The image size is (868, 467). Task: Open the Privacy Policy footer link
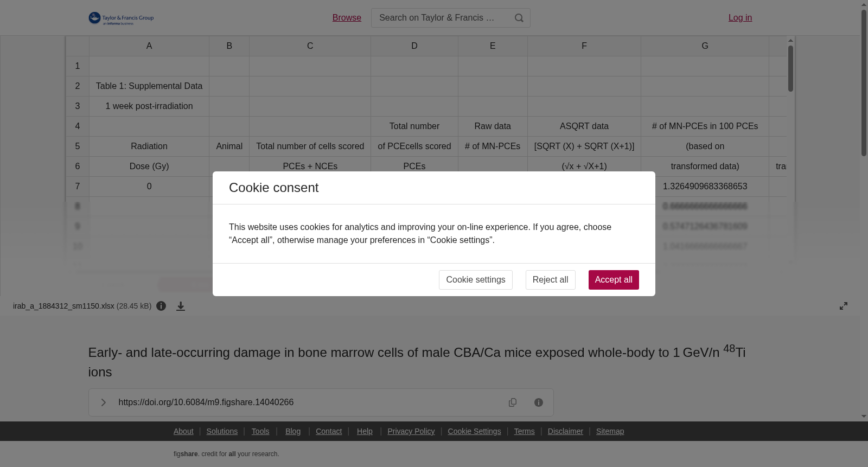click(x=411, y=431)
